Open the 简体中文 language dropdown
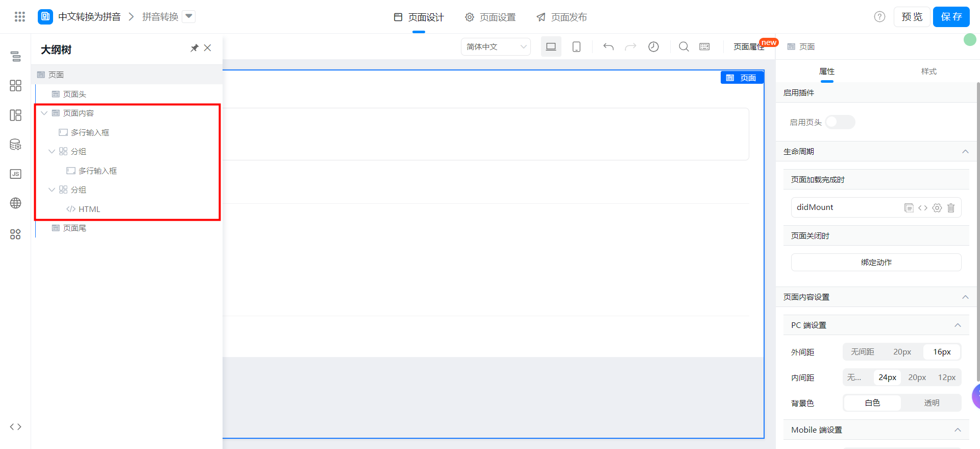 (496, 47)
